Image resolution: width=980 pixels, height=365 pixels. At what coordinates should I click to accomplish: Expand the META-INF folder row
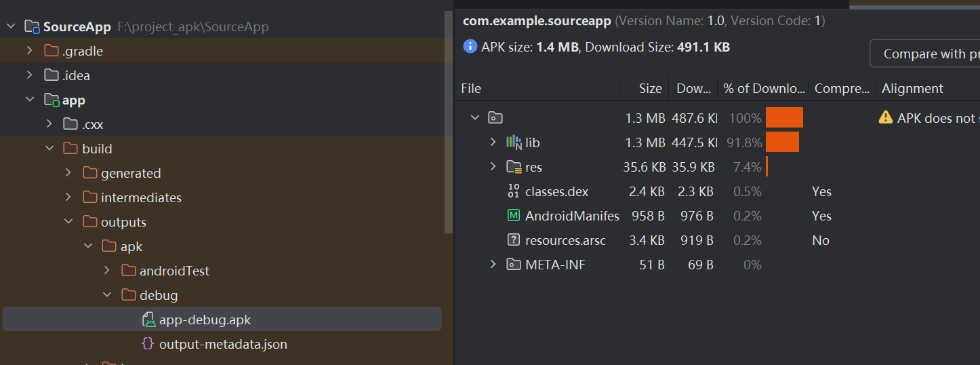pyautogui.click(x=493, y=265)
